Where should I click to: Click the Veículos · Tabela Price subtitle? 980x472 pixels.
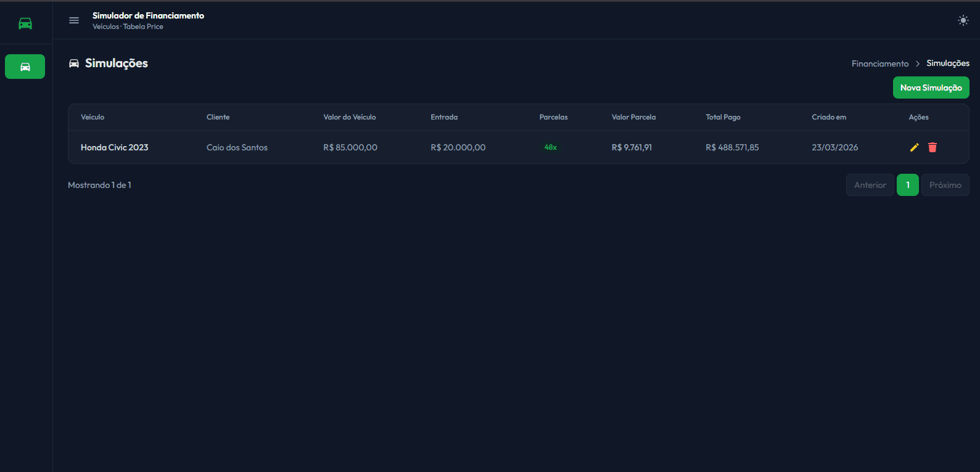128,26
